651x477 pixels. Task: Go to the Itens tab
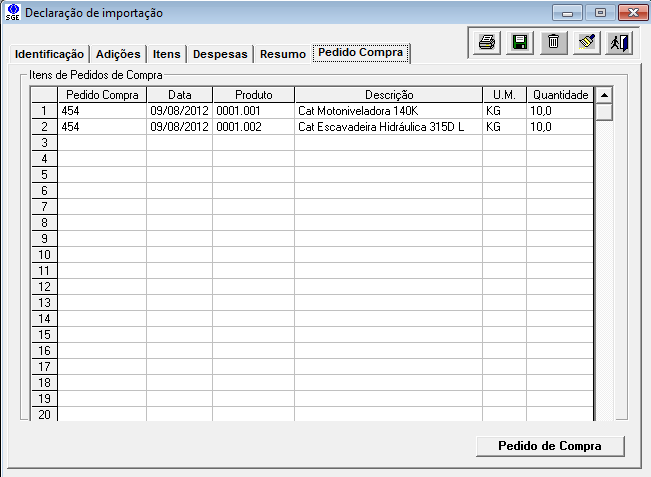tap(167, 54)
